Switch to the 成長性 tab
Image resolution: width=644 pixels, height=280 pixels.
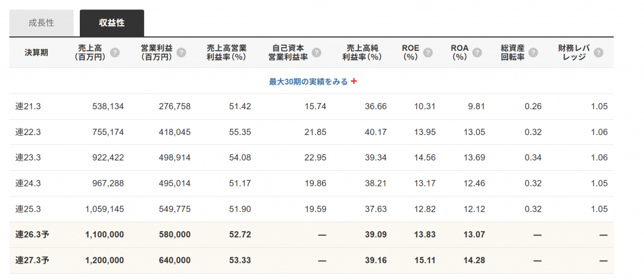point(42,23)
